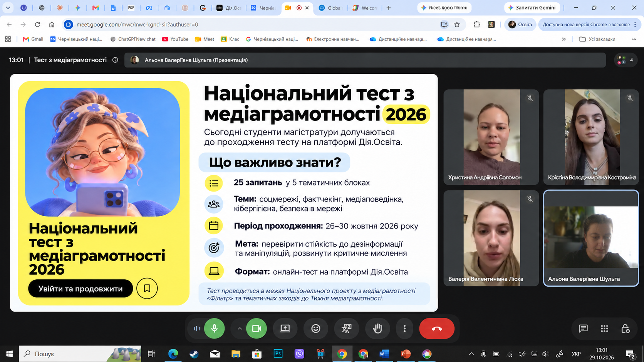Open more options three-dot menu in Meet

[x=404, y=329]
